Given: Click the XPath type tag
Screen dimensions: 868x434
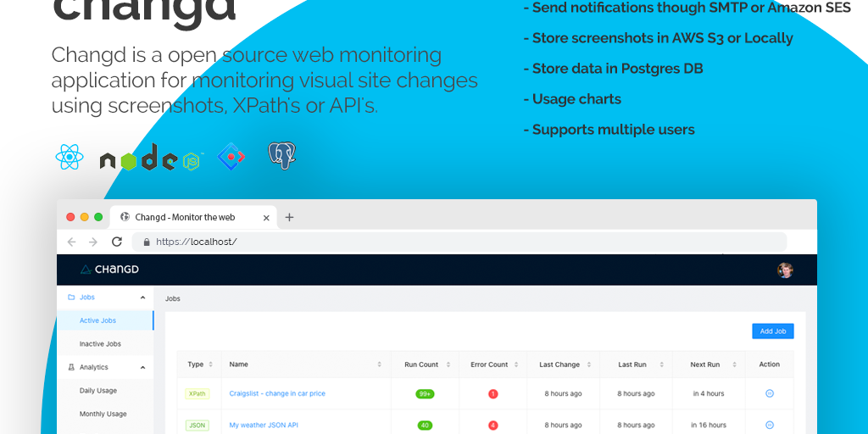Looking at the screenshot, I should coord(197,393).
